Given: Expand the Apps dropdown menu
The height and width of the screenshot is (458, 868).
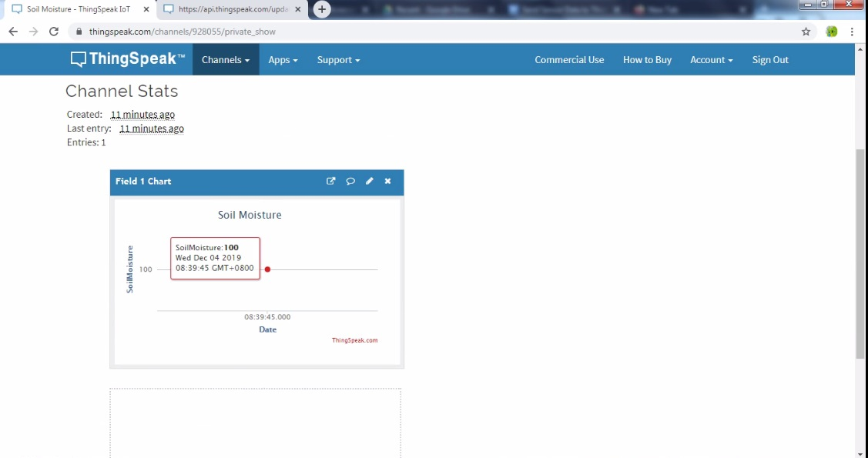Looking at the screenshot, I should tap(283, 60).
